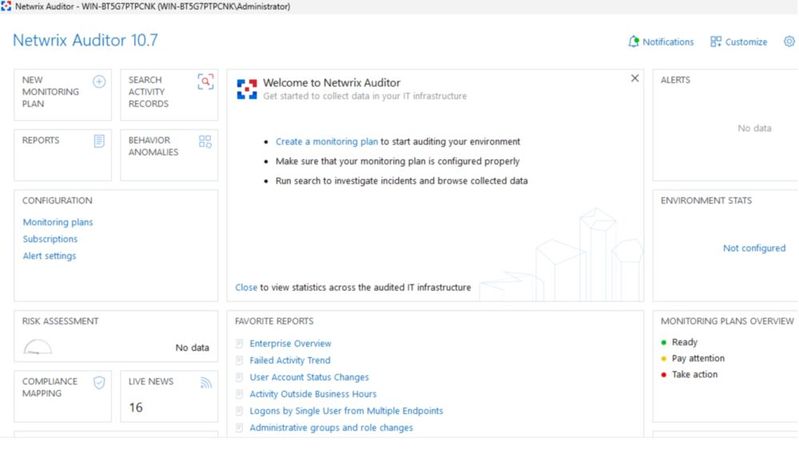Click the shield icon on Compliance Mapping tile
Image resolution: width=799 pixels, height=450 pixels.
[x=99, y=383]
